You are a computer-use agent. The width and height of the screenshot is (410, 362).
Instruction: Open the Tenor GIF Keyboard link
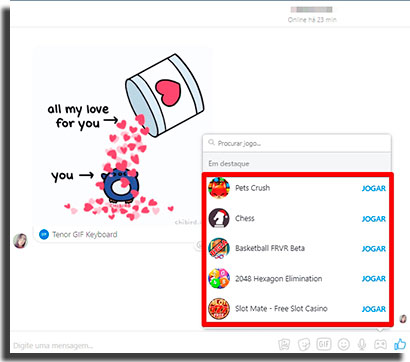coord(85,235)
